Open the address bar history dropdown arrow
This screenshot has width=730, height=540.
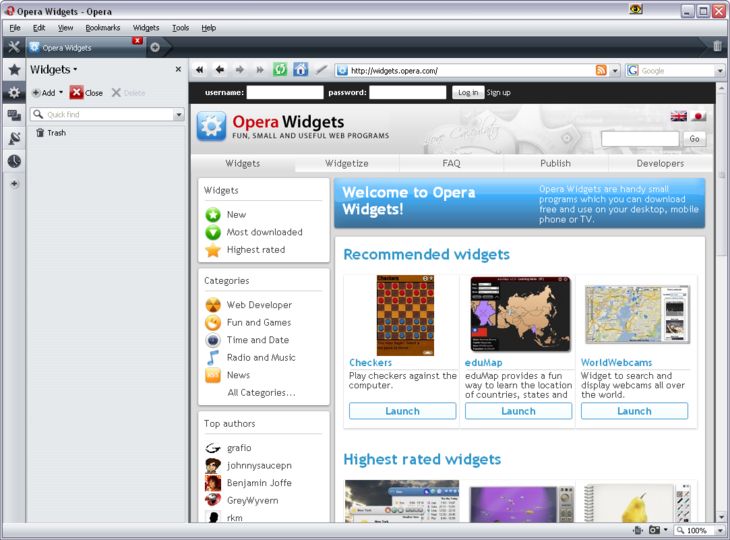point(615,71)
